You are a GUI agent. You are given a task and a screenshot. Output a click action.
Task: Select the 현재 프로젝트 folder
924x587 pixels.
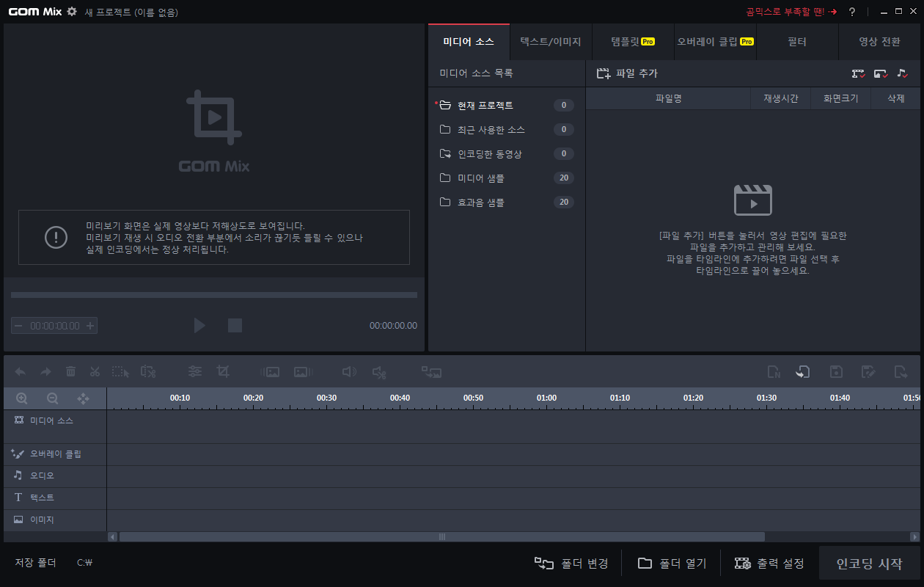tap(507, 106)
